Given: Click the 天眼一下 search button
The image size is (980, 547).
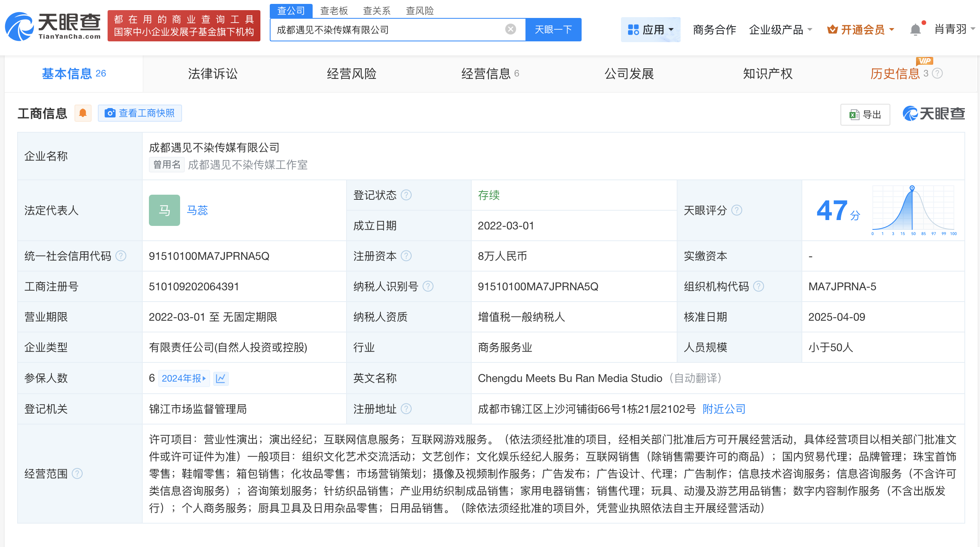Looking at the screenshot, I should [553, 29].
